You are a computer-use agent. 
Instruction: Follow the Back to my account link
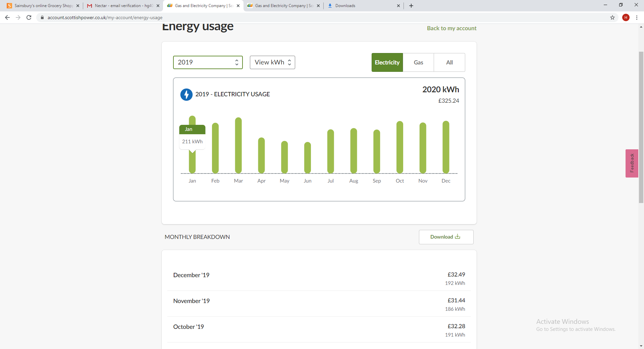451,28
